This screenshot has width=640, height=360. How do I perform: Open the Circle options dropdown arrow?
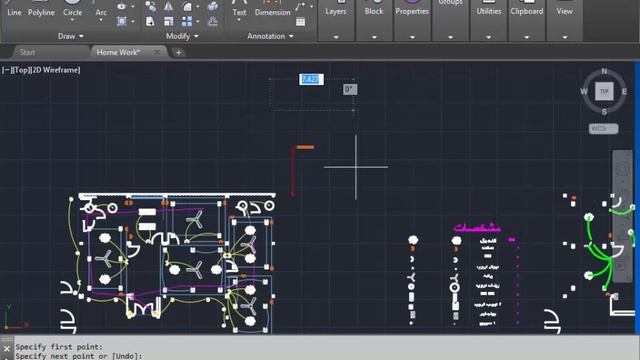point(72,20)
